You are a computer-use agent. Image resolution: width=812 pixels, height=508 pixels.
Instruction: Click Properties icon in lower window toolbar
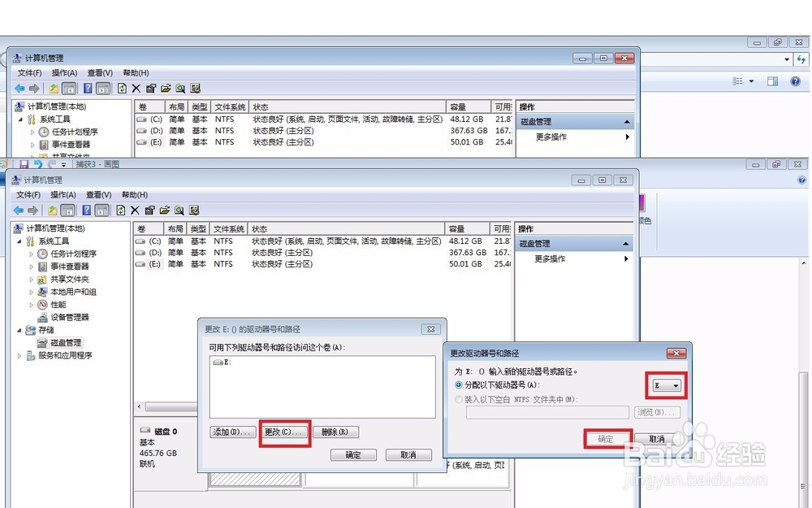pyautogui.click(x=149, y=210)
